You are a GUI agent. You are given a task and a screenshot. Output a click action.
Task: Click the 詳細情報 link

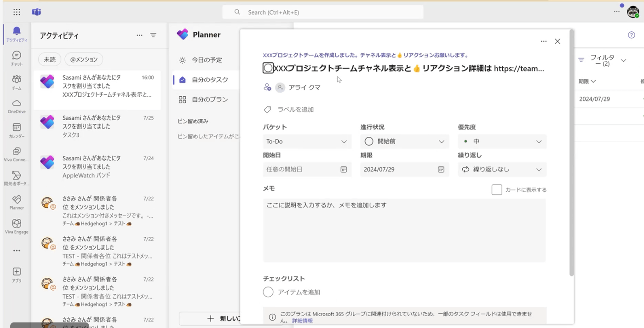click(302, 321)
